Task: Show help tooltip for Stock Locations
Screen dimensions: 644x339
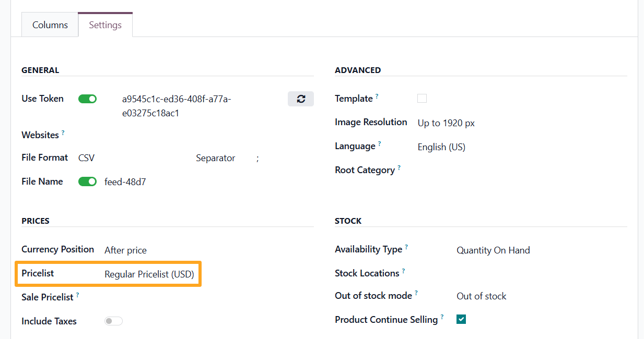Action: click(x=404, y=271)
